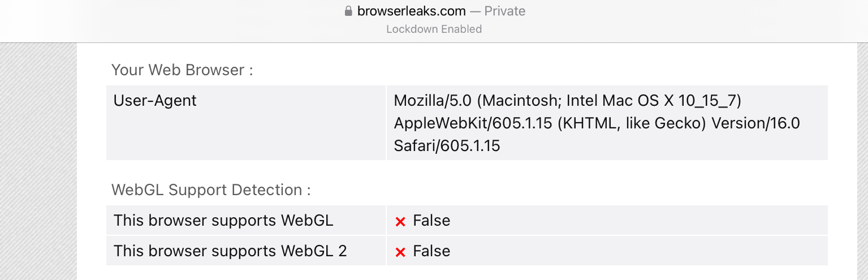Screen dimensions: 868x280
Task: Click the "This browser supports WebGL 2" label
Action: 230,251
